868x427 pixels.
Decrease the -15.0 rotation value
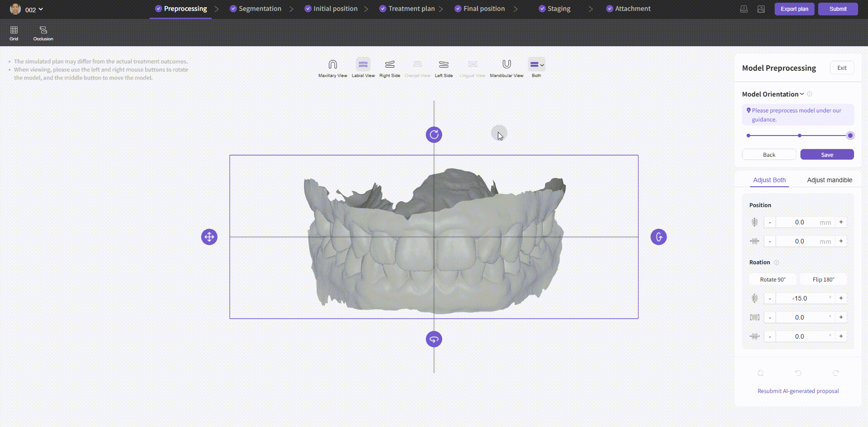tap(770, 298)
